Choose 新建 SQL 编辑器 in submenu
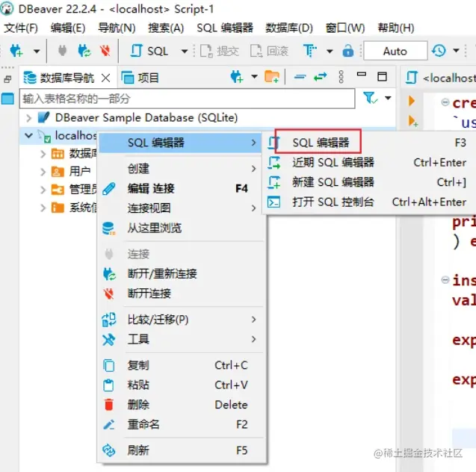This screenshot has height=472, width=476. [x=369, y=182]
